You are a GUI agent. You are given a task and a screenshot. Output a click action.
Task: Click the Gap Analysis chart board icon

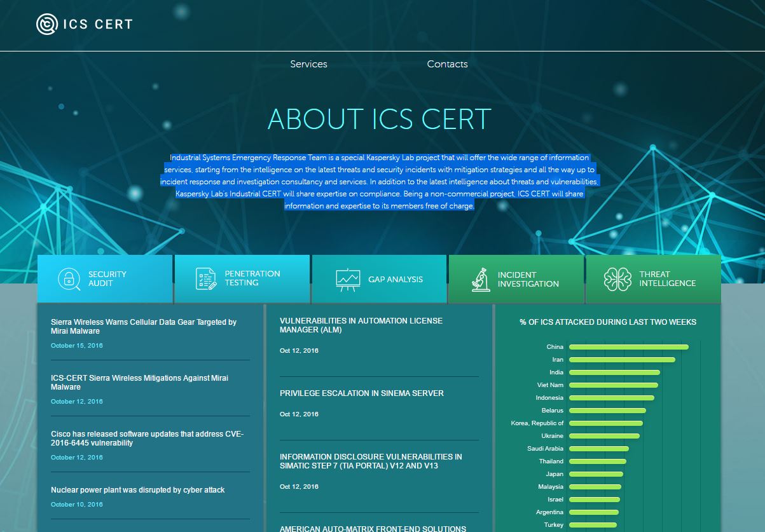coord(348,280)
